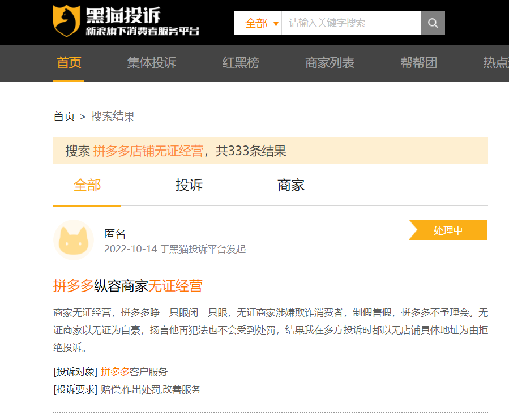Click the 匿名 user name
The height and width of the screenshot is (420, 509).
115,234
